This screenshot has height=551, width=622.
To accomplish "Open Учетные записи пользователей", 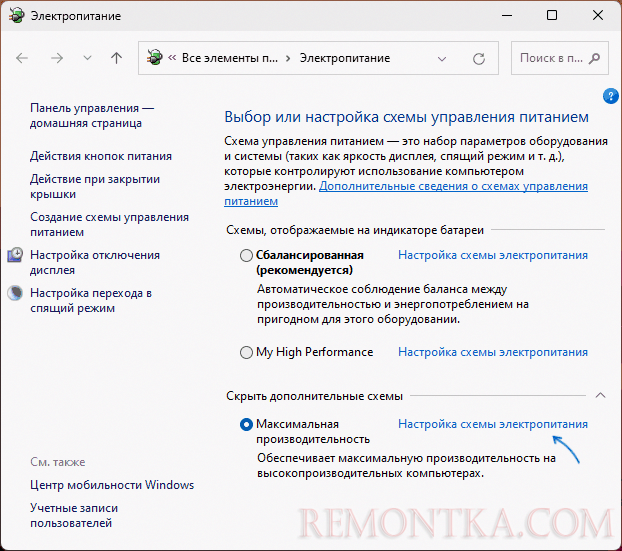I will pos(74,515).
